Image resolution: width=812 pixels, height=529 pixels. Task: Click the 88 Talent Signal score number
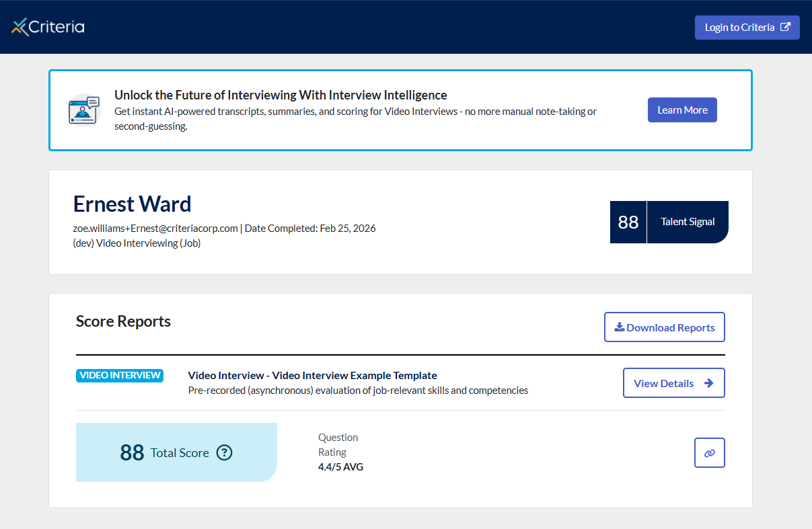pyautogui.click(x=628, y=222)
